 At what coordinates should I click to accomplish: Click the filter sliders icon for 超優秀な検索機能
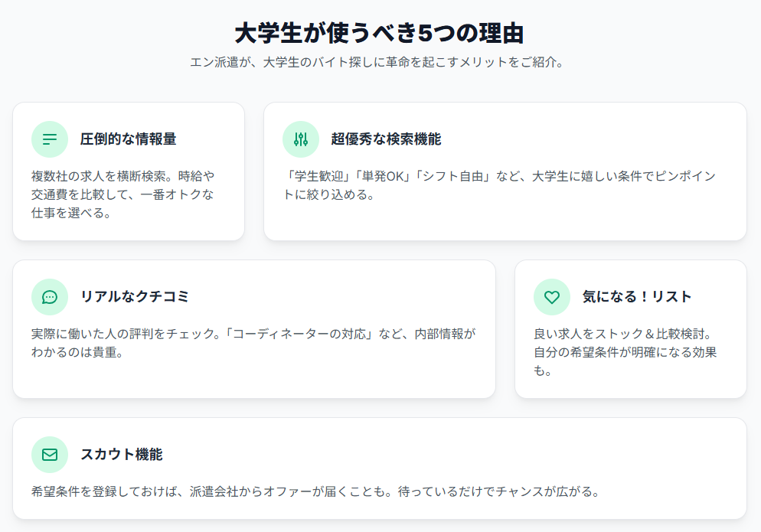coord(301,139)
